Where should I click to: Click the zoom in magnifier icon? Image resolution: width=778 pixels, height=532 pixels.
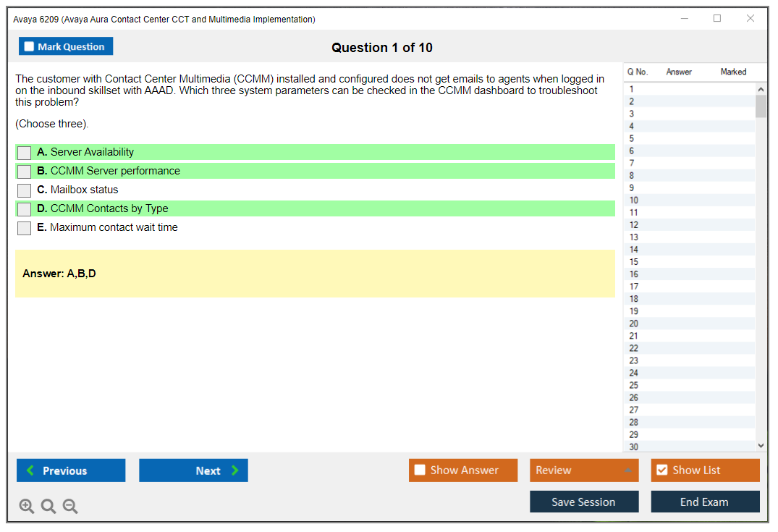click(27, 507)
